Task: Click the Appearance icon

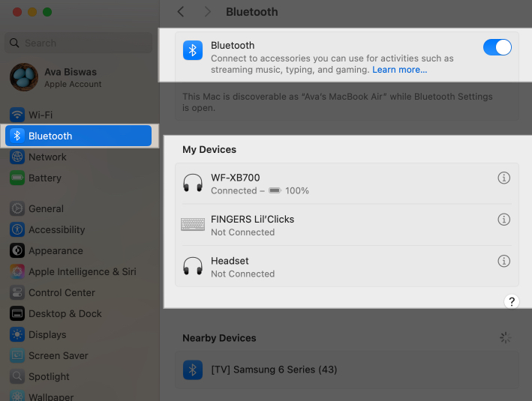Action: click(x=17, y=251)
